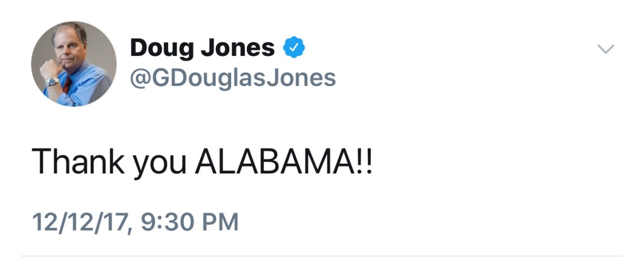The width and height of the screenshot is (644, 261).
Task: Click the red tie in the profile photo
Action: 67,85
